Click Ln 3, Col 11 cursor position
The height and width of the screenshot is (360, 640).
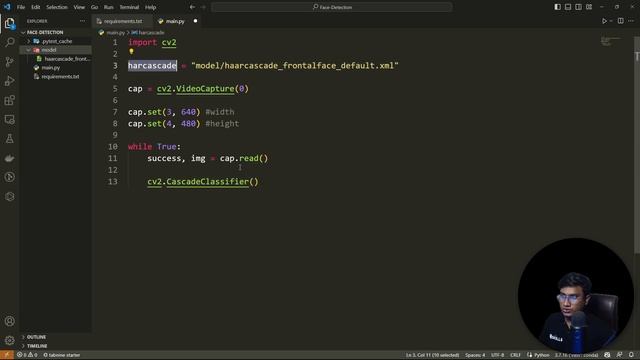tap(432, 355)
